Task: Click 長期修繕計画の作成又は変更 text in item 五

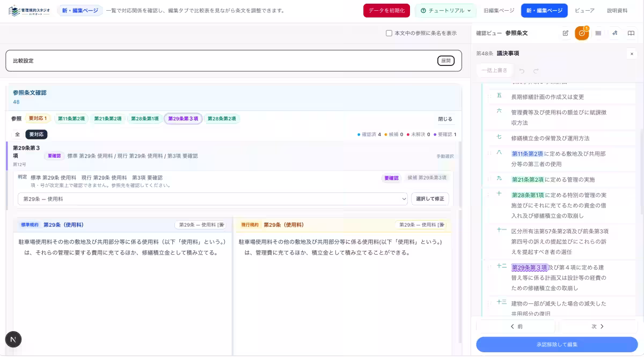Action: click(547, 97)
